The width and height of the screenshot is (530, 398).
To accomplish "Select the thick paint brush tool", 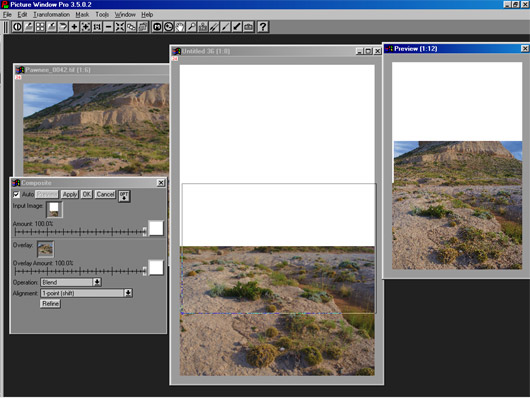I will [237, 27].
